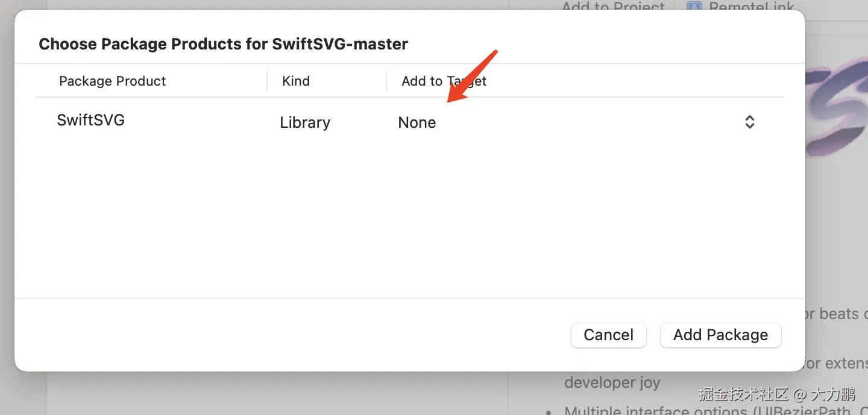This screenshot has height=415, width=868.
Task: Click the developer joy text in background
Action: (x=612, y=382)
